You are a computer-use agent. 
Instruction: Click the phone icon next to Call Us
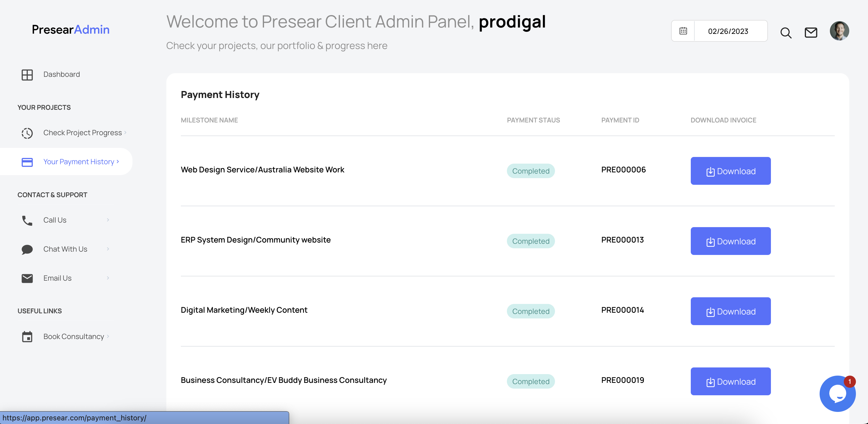(x=27, y=220)
